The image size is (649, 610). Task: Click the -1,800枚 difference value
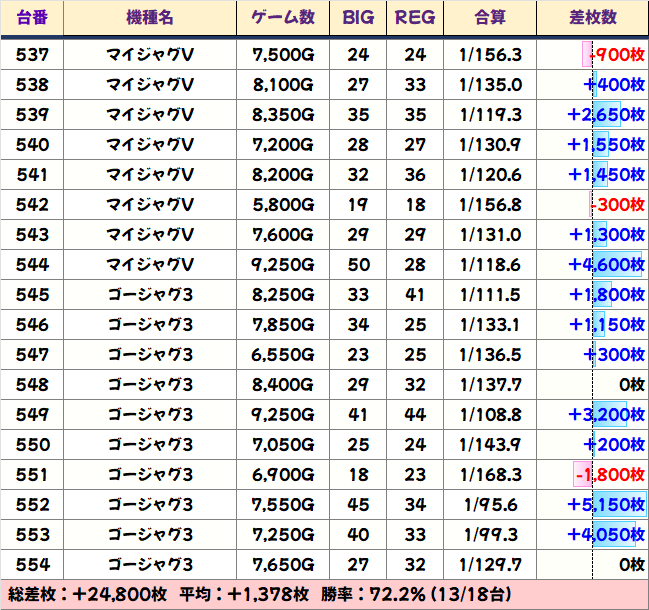[x=610, y=475]
